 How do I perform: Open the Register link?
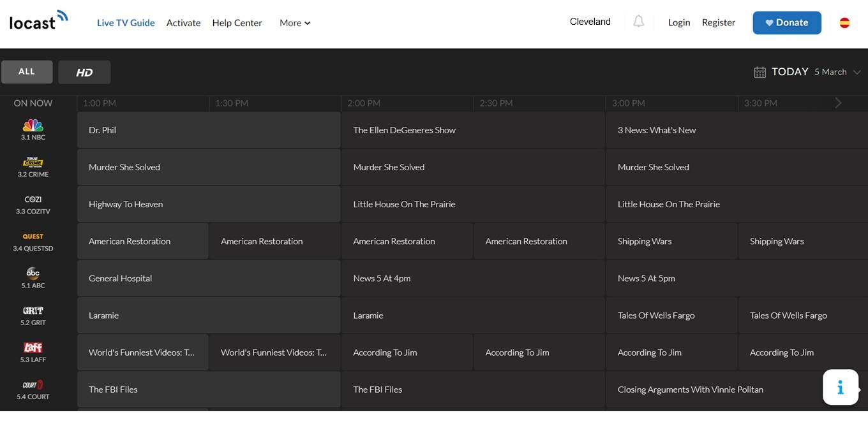718,22
